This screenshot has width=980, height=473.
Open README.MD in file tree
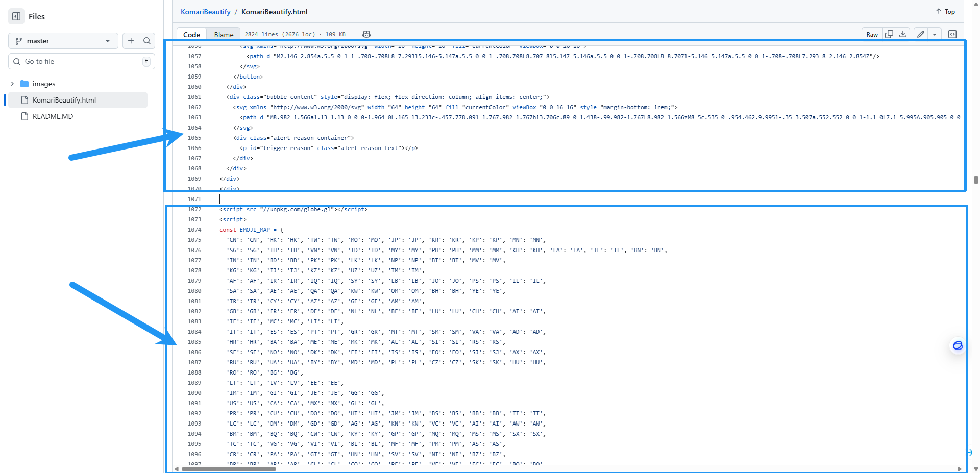coord(53,116)
